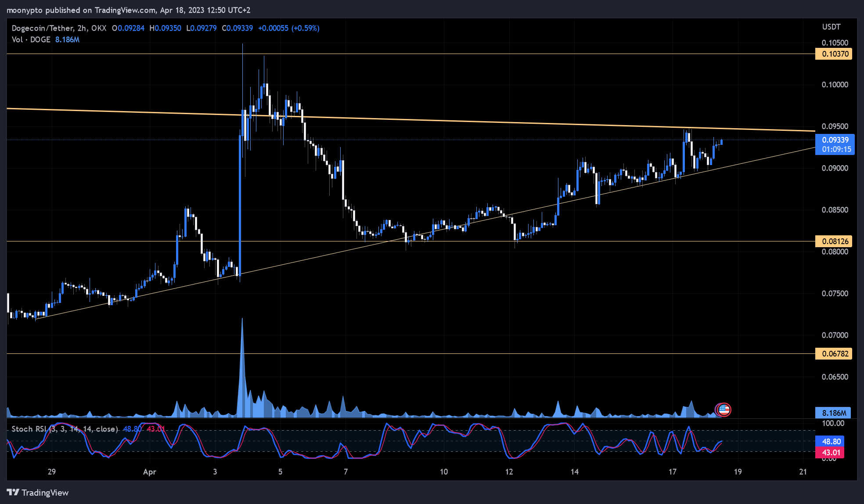Click the 19 date label on time axis
Screen dimensions: 864x504
pos(738,472)
